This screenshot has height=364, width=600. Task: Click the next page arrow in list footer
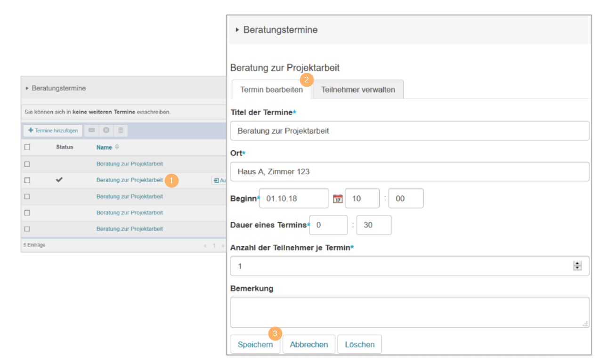pyautogui.click(x=223, y=245)
